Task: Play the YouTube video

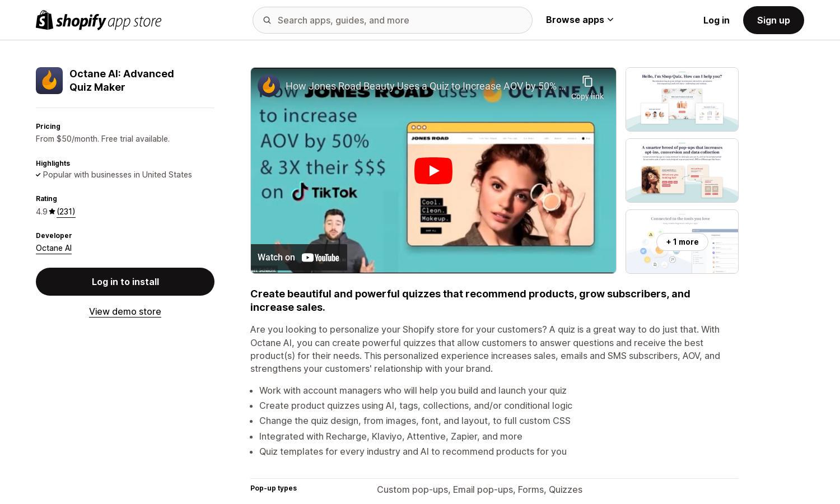Action: (x=433, y=171)
